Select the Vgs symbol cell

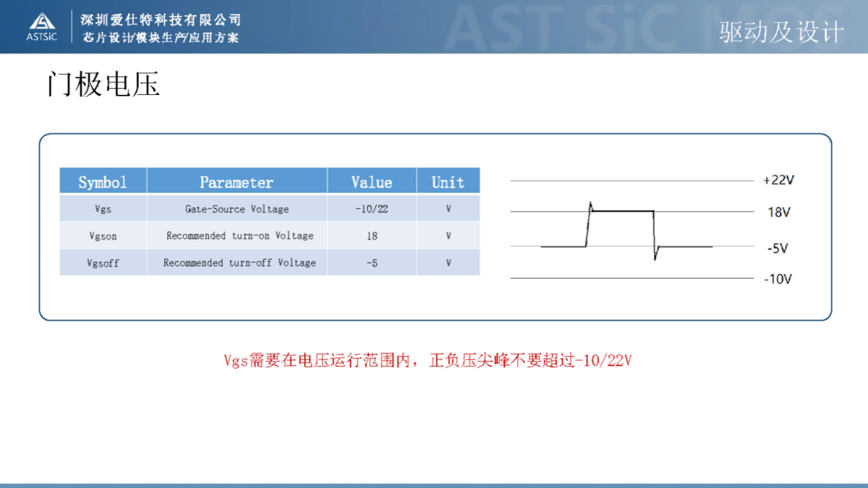103,209
